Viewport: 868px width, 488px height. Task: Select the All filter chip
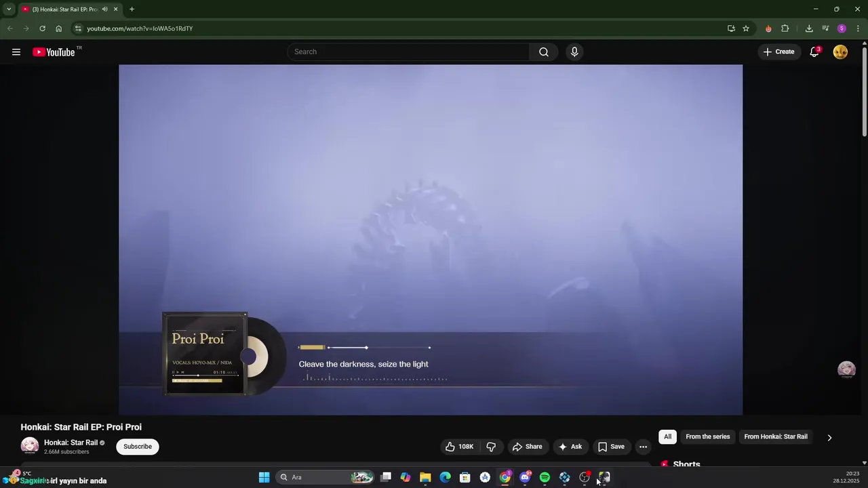coord(667,436)
